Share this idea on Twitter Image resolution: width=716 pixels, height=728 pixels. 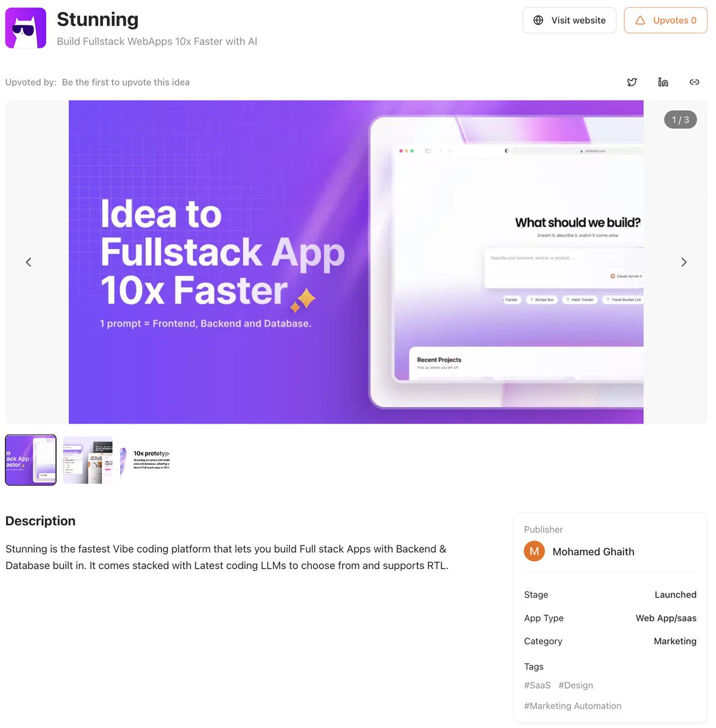pyautogui.click(x=632, y=82)
